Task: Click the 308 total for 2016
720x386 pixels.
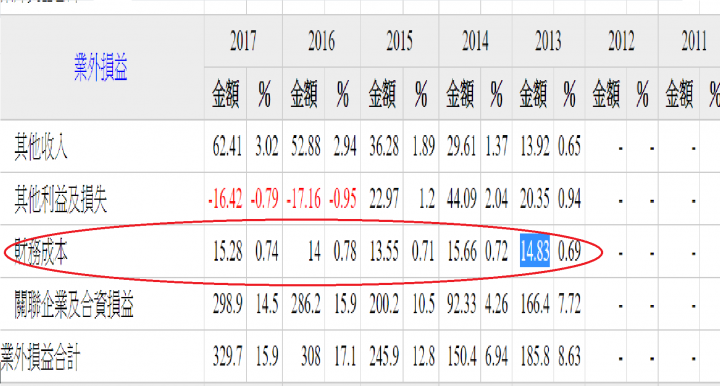Action: tap(311, 356)
